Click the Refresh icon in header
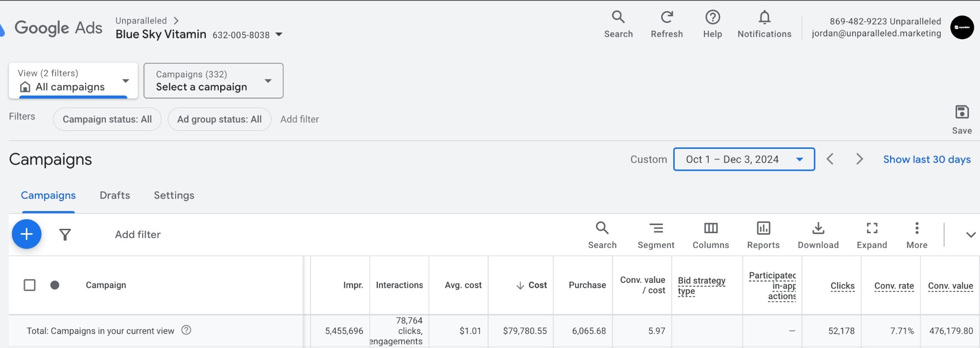The width and height of the screenshot is (980, 348). [x=667, y=18]
